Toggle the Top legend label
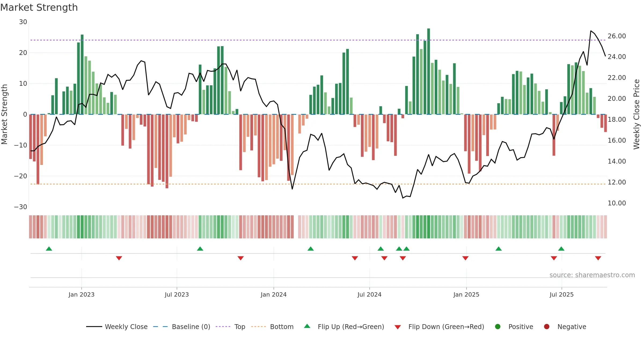 click(x=240, y=327)
